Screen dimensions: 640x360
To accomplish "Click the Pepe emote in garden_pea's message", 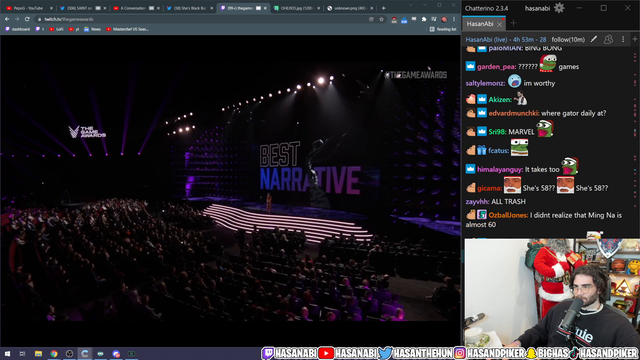I will pyautogui.click(x=548, y=64).
